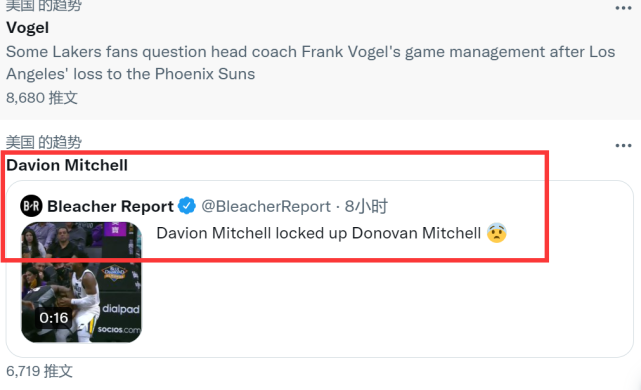Open the Bleacher Report display name
The width and height of the screenshot is (641, 390).
coord(110,206)
